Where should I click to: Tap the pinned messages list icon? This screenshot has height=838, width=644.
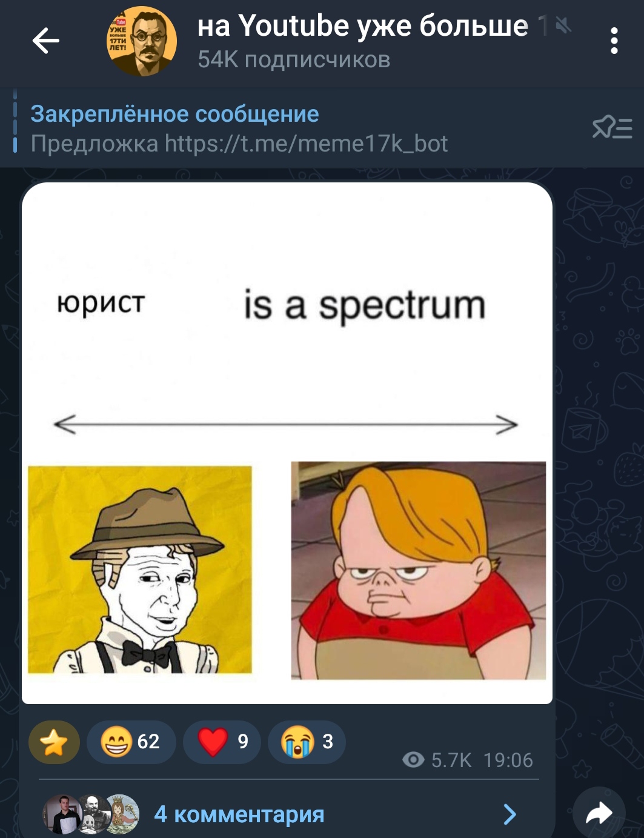[x=612, y=128]
